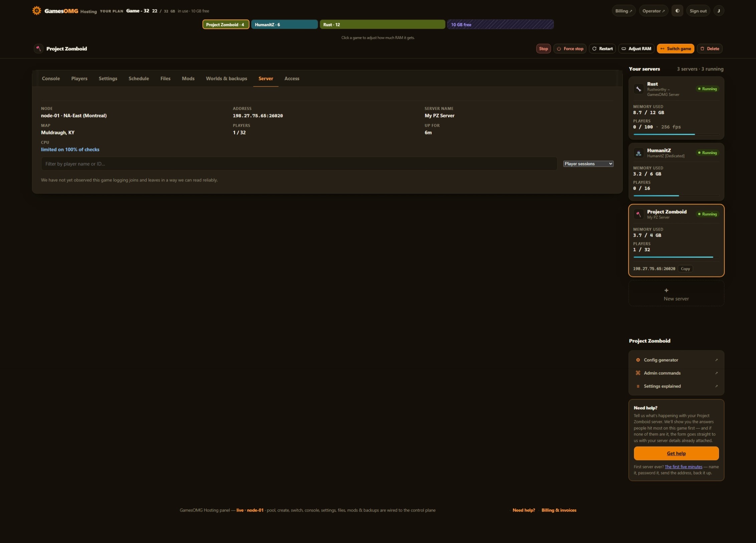Click the Project Zomboid axe icon in header
The height and width of the screenshot is (543, 756).
(38, 48)
